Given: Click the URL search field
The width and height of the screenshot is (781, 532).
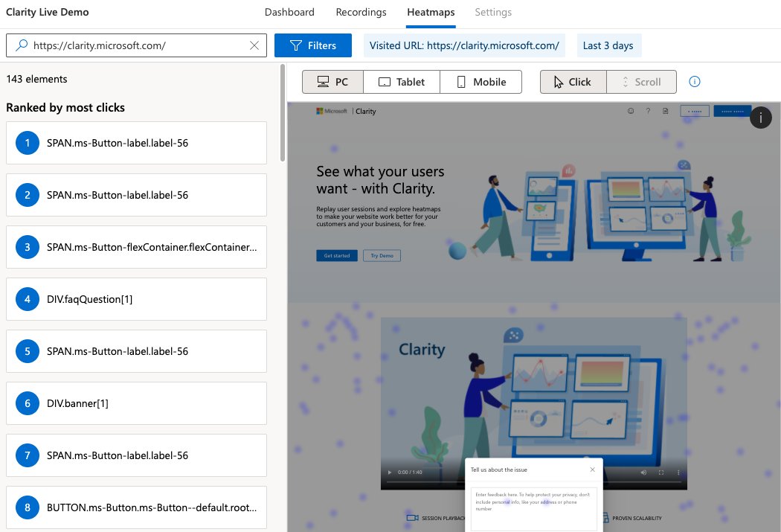Looking at the screenshot, I should coord(136,45).
